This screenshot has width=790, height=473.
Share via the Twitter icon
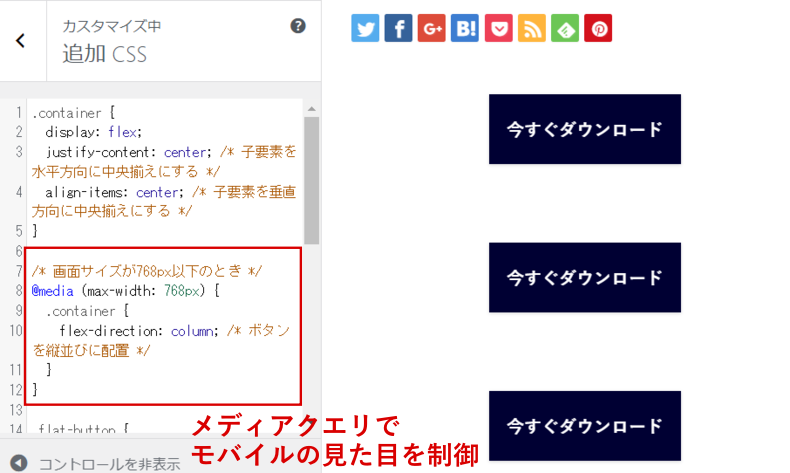pyautogui.click(x=365, y=28)
